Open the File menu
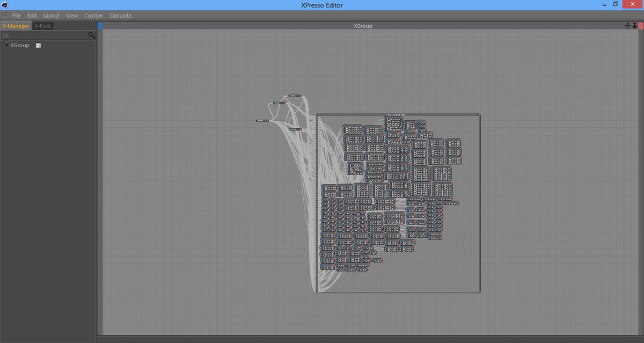Screen dimensions: 644x343 tap(17, 16)
